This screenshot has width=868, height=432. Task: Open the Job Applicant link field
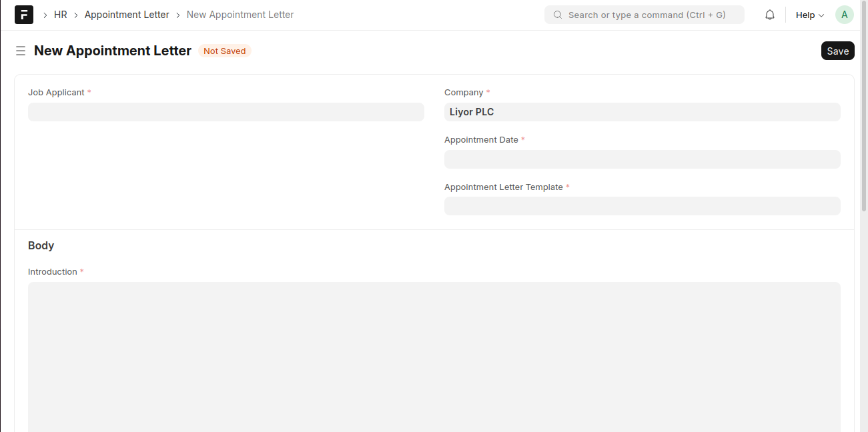(x=226, y=112)
